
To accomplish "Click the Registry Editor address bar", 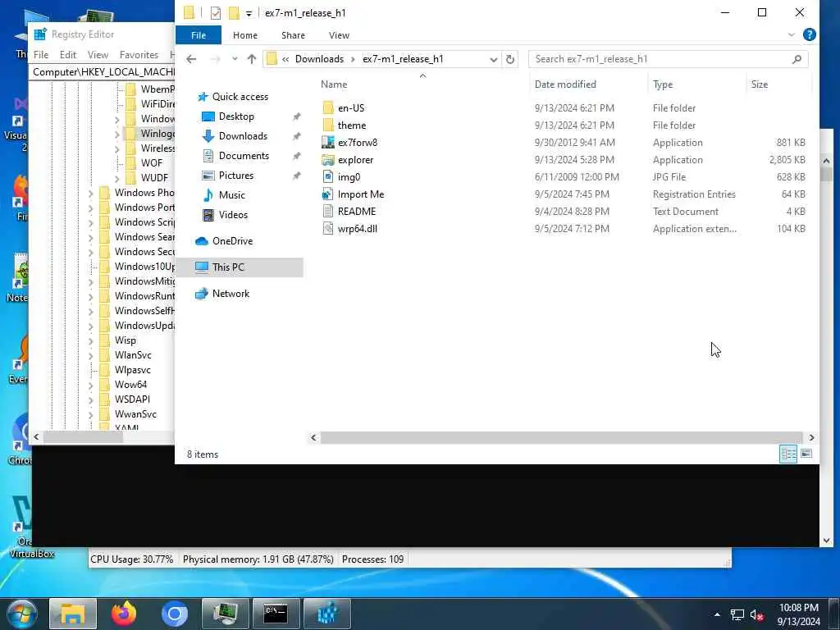I will [x=102, y=72].
